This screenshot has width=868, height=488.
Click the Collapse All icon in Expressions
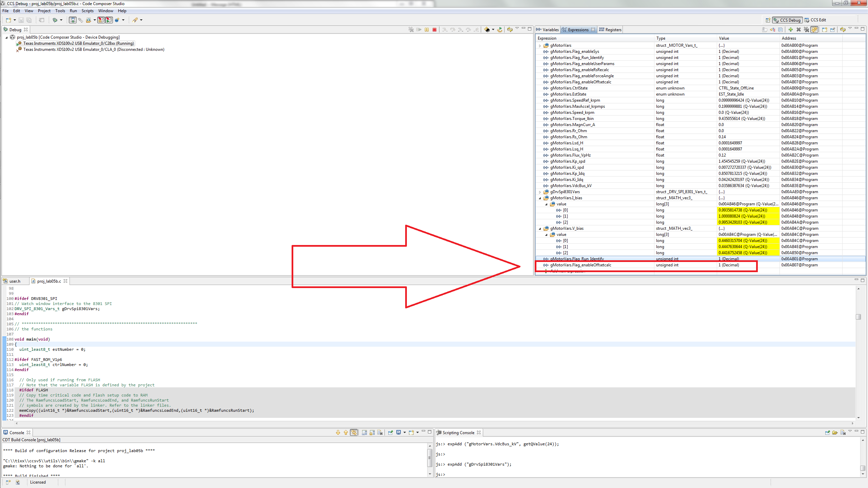coord(781,30)
